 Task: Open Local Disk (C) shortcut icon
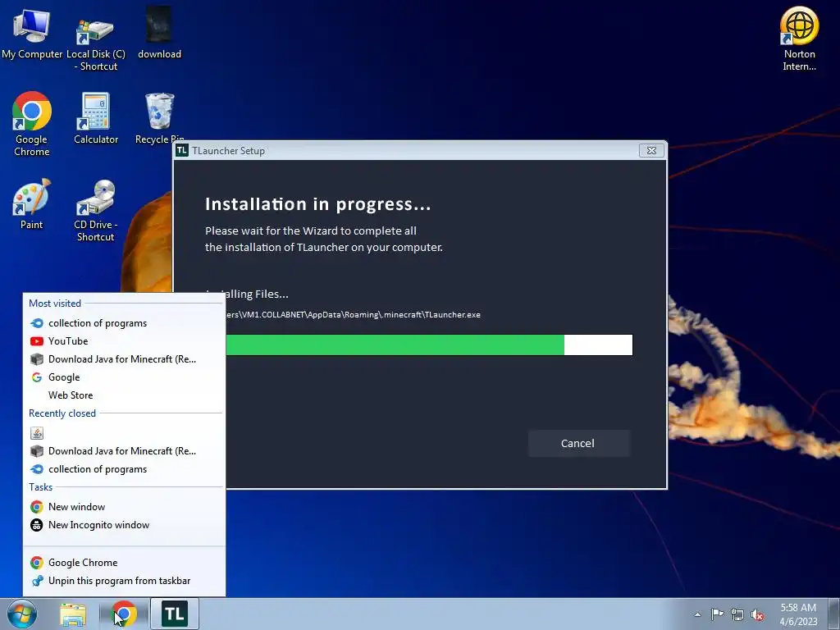click(x=95, y=42)
